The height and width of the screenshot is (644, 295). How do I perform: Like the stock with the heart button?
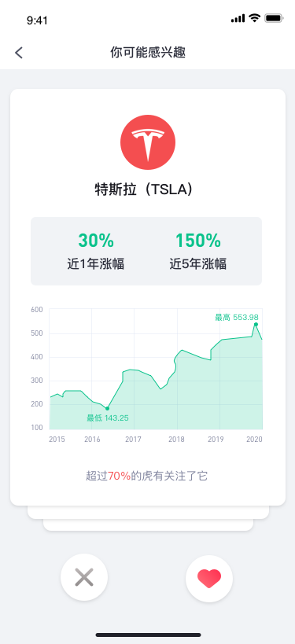click(209, 578)
